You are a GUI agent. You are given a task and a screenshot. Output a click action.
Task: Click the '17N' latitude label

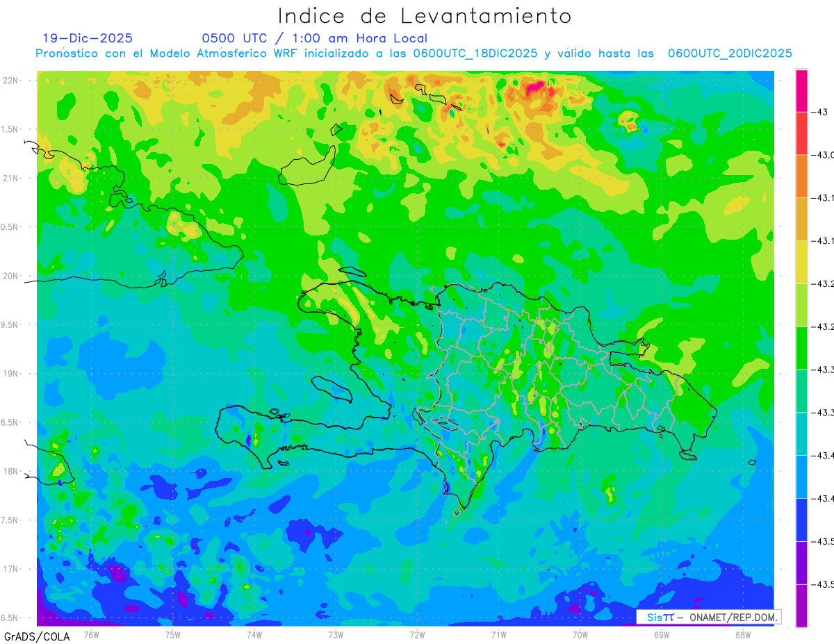(12, 569)
